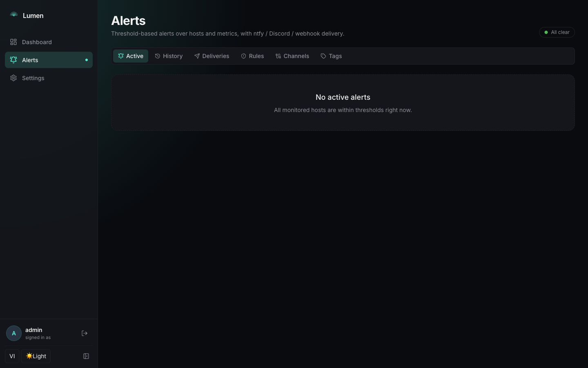Switch to the Channels tab
This screenshot has width=588, height=368.
(292, 56)
